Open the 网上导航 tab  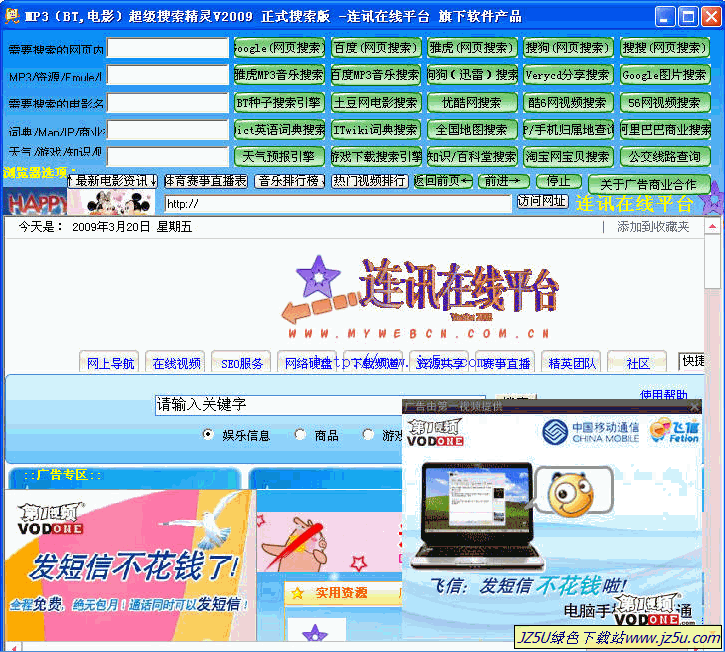tap(110, 363)
